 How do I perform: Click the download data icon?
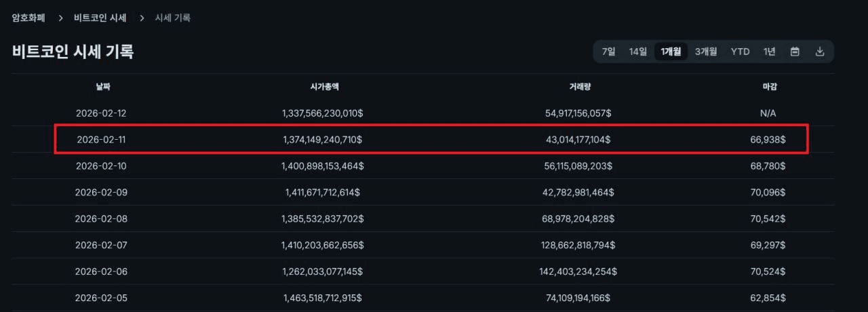(x=819, y=52)
